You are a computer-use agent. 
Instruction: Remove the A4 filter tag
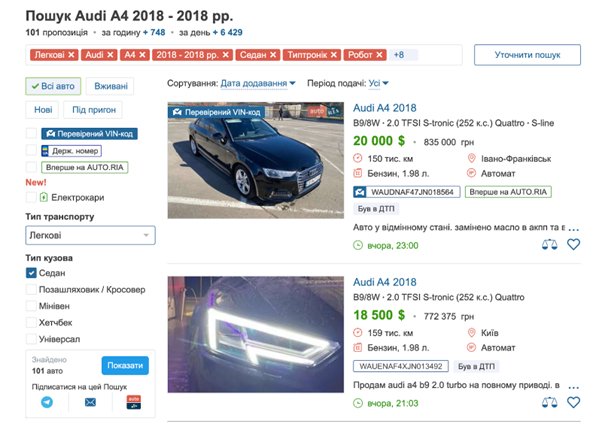point(142,55)
